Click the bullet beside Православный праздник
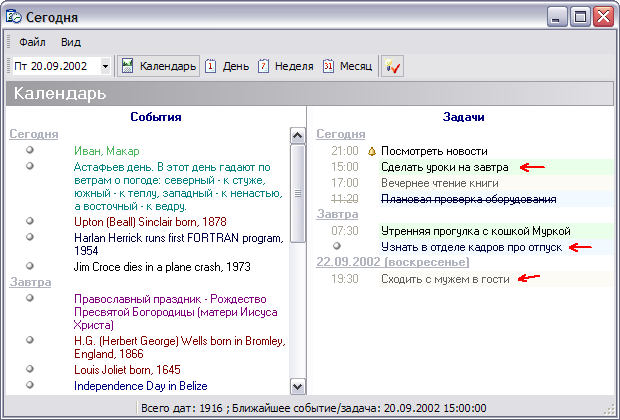The image size is (620, 420). pos(30,298)
